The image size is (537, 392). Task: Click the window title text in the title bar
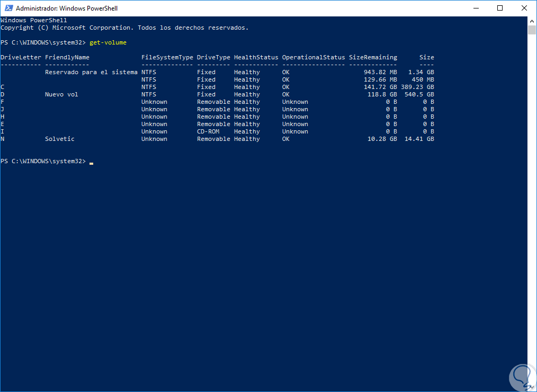click(67, 8)
